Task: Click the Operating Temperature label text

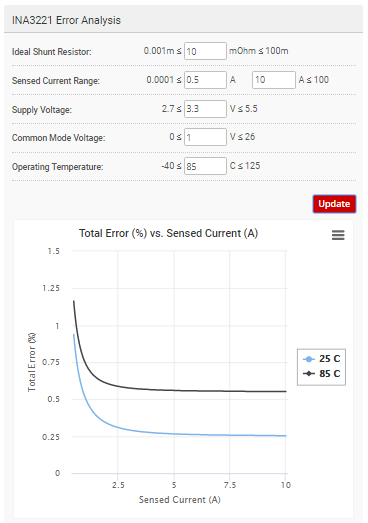Action: pos(57,166)
